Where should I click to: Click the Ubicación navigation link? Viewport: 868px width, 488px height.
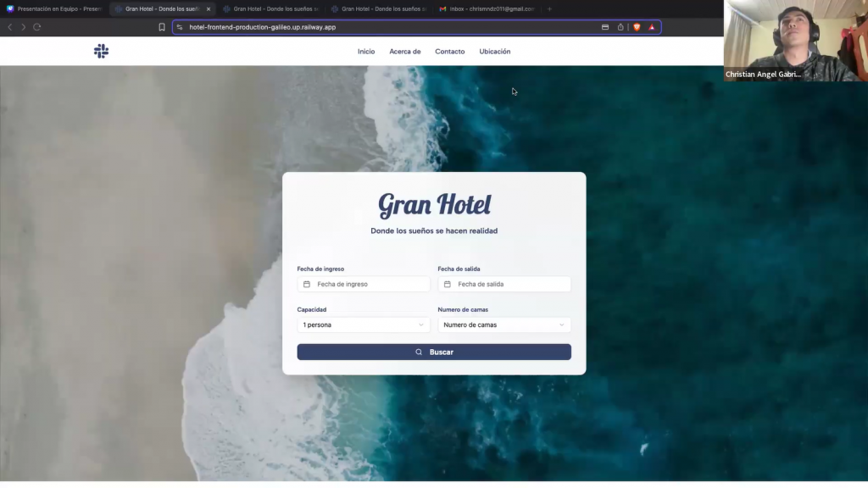[x=494, y=52]
